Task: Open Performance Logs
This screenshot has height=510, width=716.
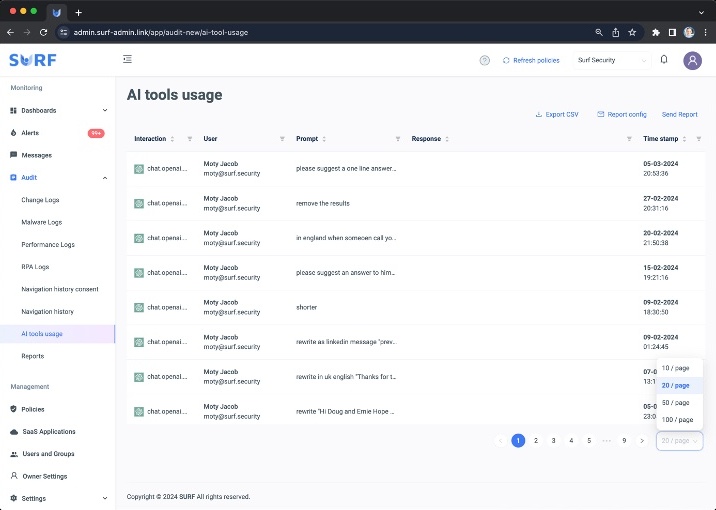Action: [x=48, y=245]
